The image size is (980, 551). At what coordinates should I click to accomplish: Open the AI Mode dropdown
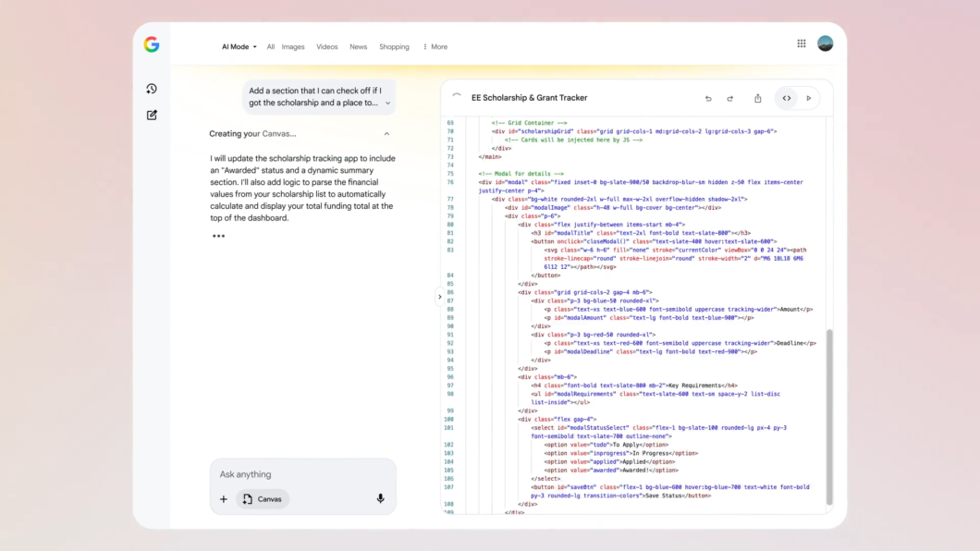[239, 47]
